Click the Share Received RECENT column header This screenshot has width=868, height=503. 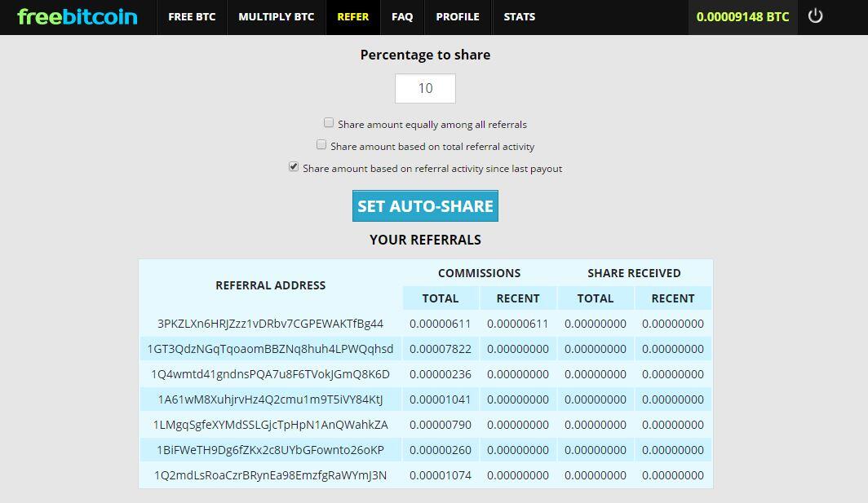pos(673,298)
